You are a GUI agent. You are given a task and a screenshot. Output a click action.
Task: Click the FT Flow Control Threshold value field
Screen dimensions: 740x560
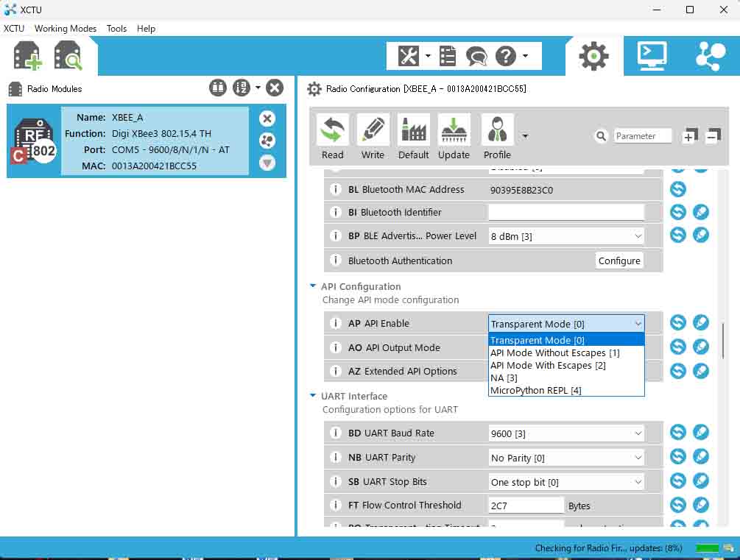(526, 506)
